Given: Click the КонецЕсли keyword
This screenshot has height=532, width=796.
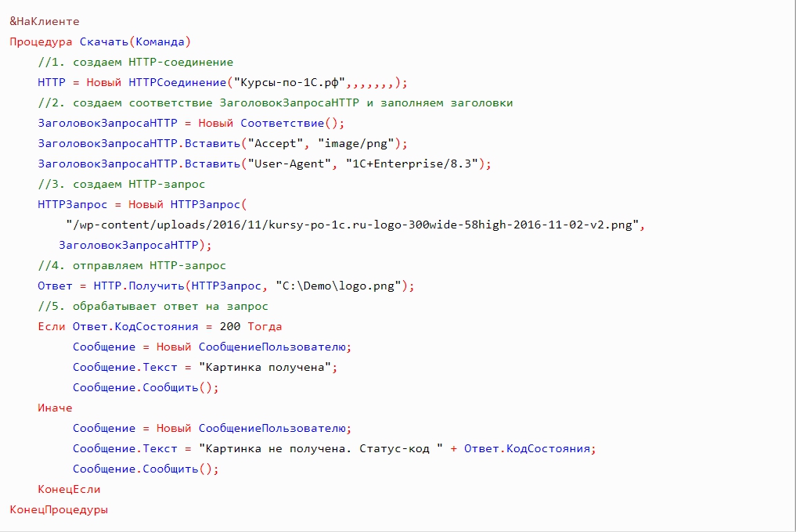Looking at the screenshot, I should click(x=69, y=489).
